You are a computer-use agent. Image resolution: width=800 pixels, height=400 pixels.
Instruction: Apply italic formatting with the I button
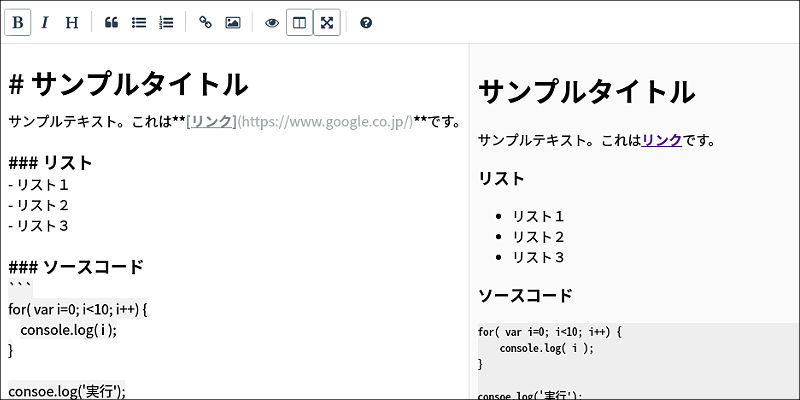click(x=45, y=23)
